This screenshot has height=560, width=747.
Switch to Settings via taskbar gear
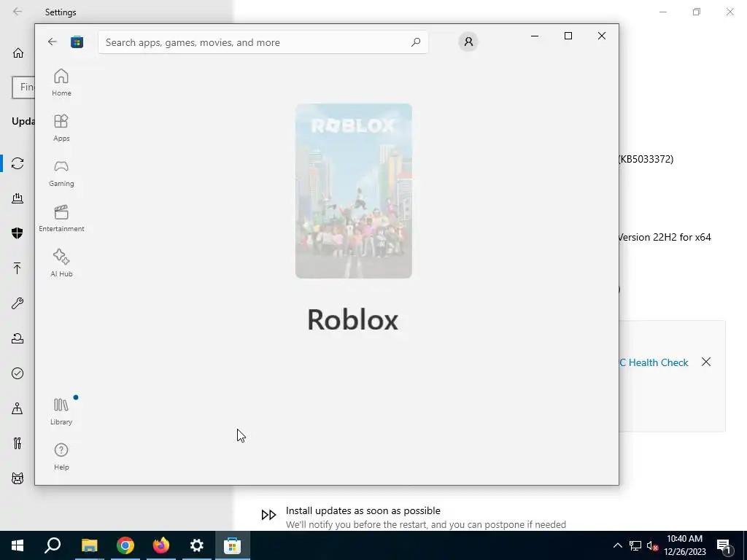tap(197, 545)
